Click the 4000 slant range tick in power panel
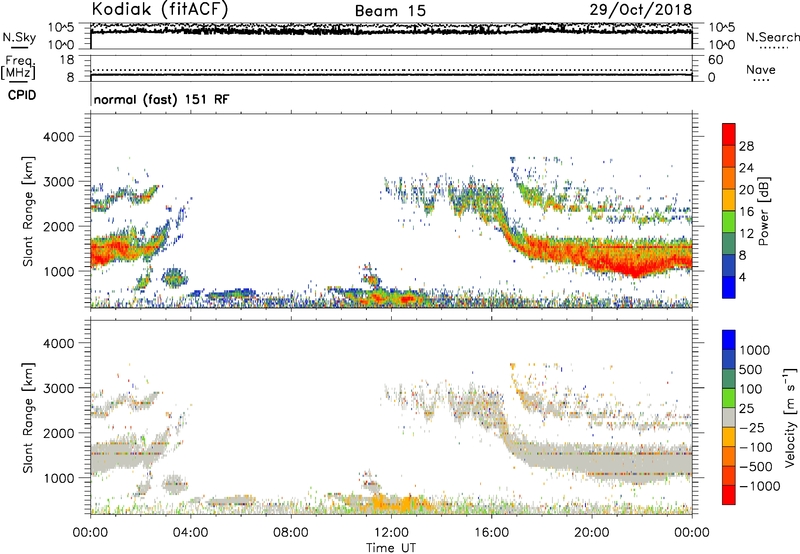Image resolution: width=800 pixels, height=554 pixels. [58, 137]
